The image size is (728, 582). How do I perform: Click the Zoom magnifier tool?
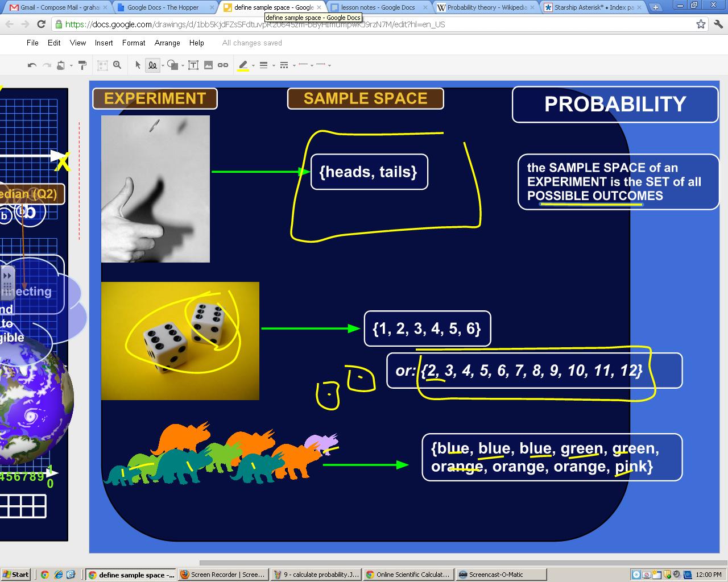(117, 65)
